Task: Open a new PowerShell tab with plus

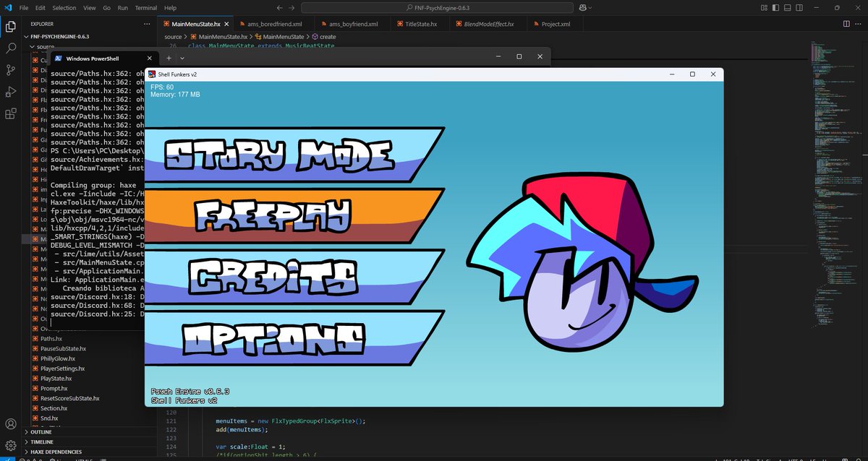Action: pos(169,58)
